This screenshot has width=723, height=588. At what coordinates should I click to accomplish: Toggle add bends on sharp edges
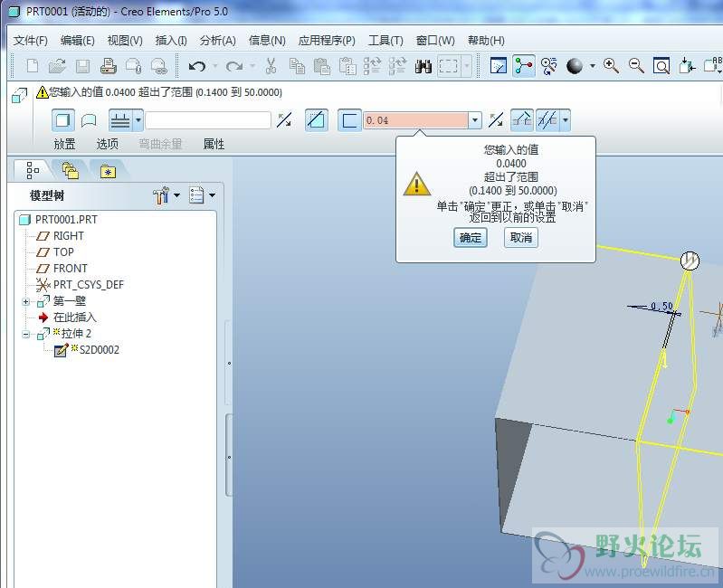point(522,120)
